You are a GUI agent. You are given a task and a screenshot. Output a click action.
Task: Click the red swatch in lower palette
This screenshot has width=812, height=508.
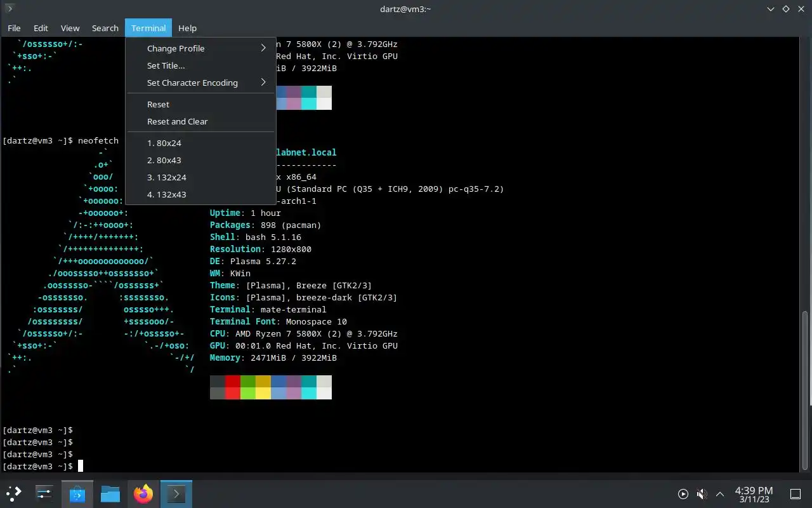pyautogui.click(x=232, y=387)
